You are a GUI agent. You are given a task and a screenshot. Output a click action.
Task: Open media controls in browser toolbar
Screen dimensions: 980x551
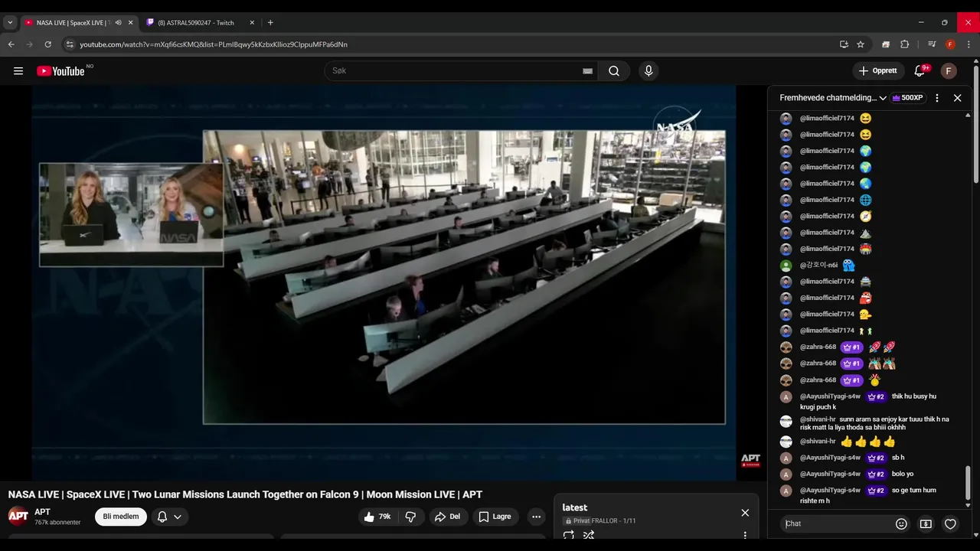932,44
